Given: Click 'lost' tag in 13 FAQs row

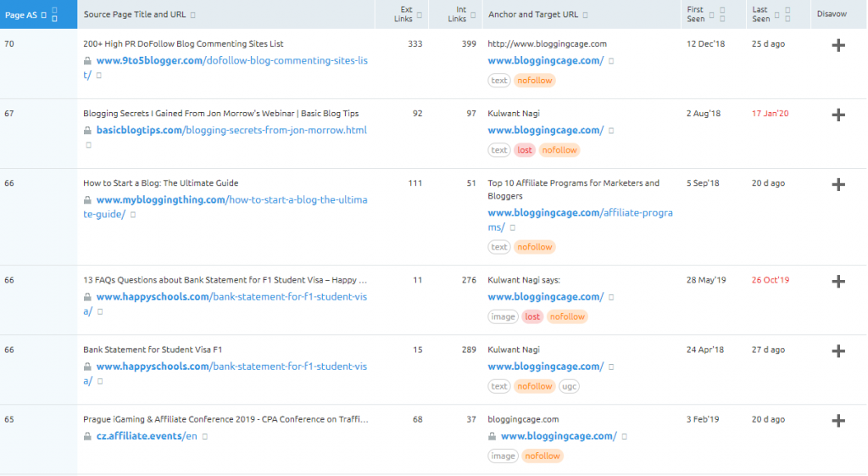Looking at the screenshot, I should pos(532,317).
